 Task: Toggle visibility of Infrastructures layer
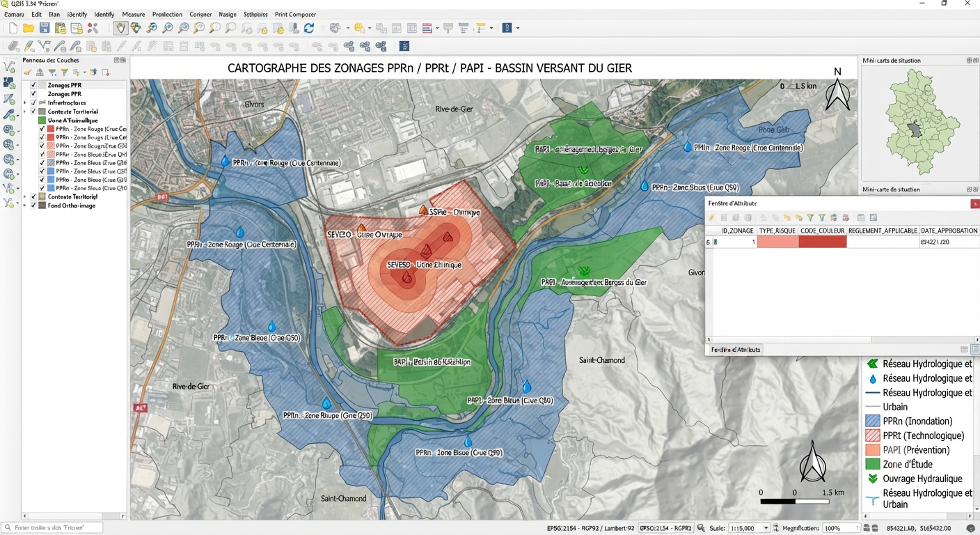click(33, 102)
